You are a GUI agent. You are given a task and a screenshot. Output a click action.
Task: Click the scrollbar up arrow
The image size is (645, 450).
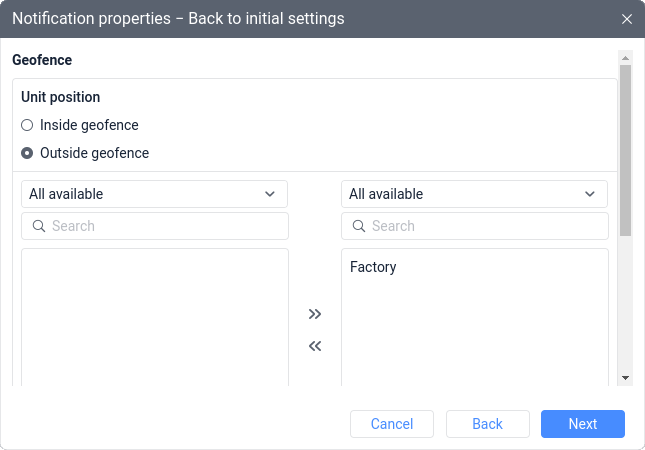point(625,58)
